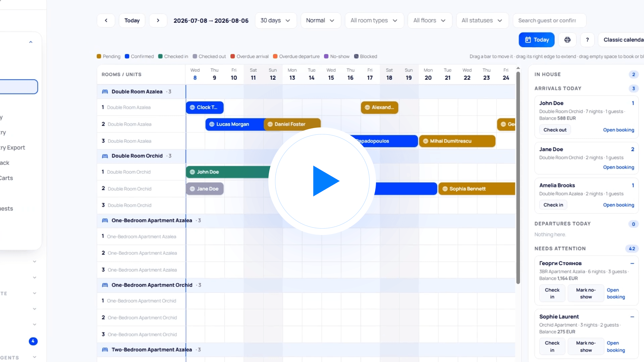
Task: Open All floors filter
Action: point(430,20)
